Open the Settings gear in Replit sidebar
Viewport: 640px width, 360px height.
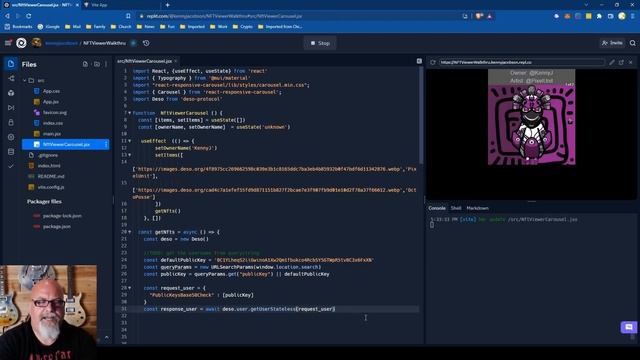11,137
